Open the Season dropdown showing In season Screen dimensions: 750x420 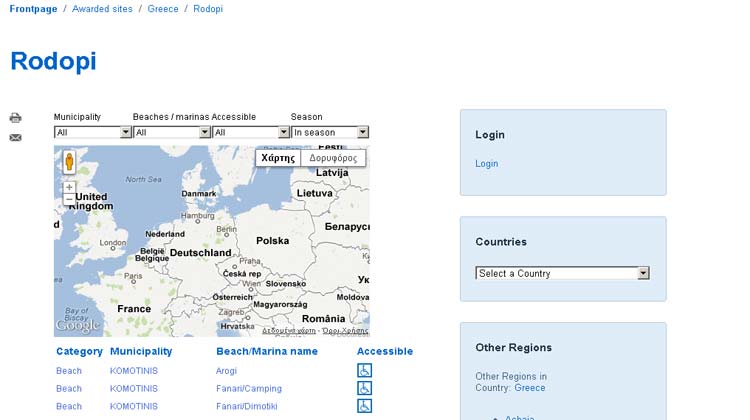[x=330, y=132]
